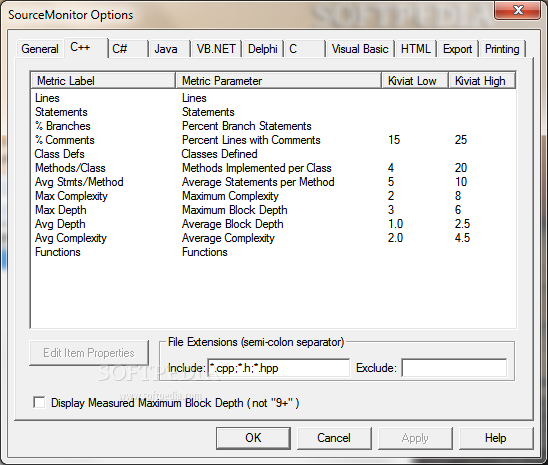Click the Kiviat Low value 1.0
Screen dimensions: 548x465
(x=395, y=224)
